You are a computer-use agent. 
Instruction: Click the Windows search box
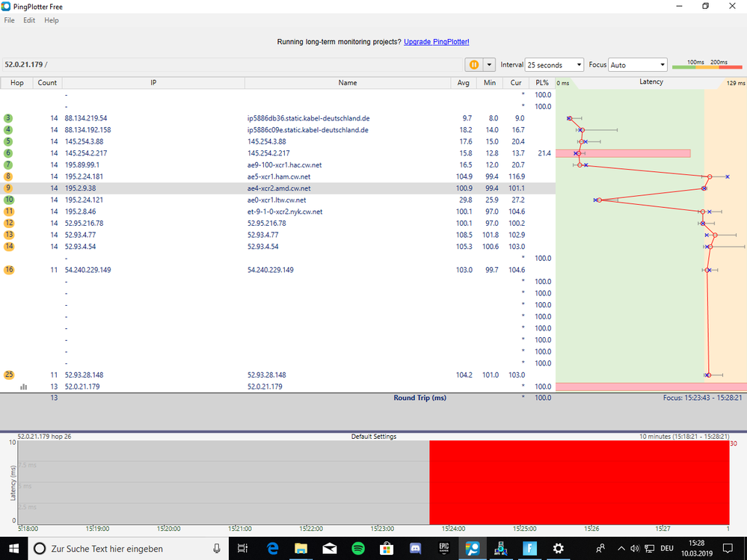point(129,549)
